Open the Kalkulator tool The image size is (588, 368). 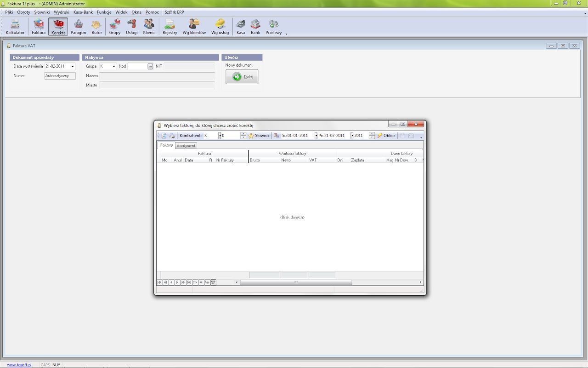click(x=15, y=27)
